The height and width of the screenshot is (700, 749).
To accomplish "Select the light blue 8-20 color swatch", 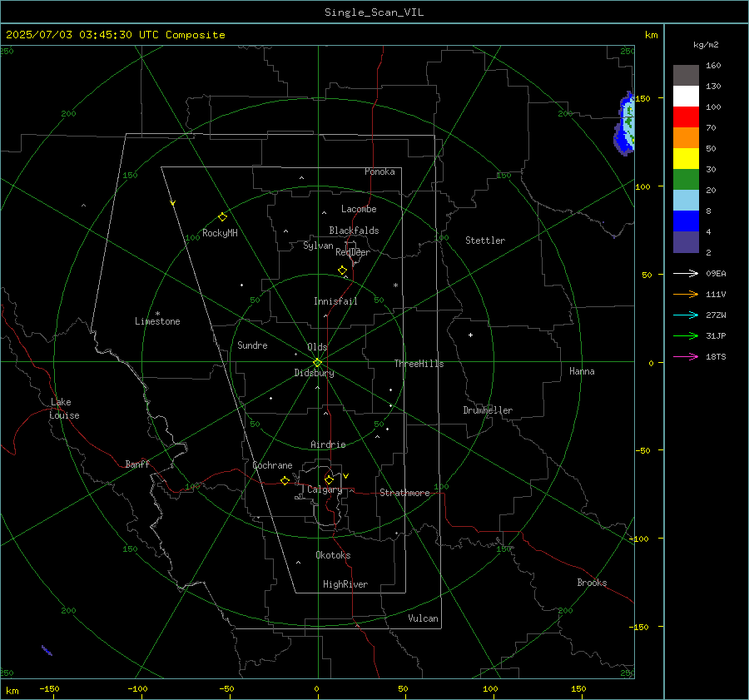I will [x=686, y=201].
